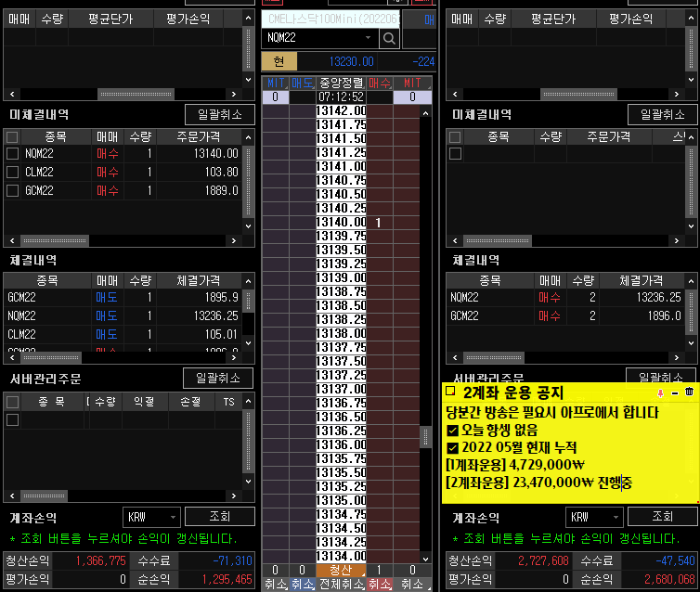
Task: Click the small square icon before 2계좌 운용 공지 title
Action: point(450,392)
